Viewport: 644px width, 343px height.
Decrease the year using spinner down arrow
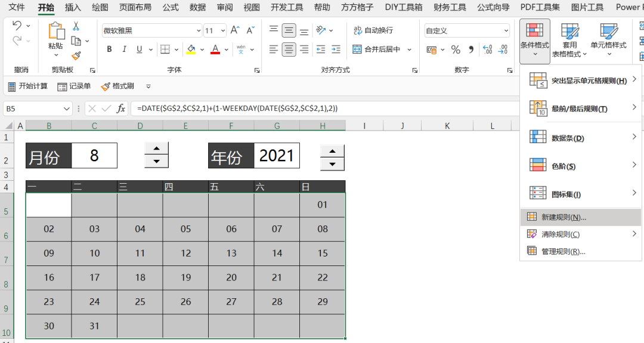coord(332,164)
